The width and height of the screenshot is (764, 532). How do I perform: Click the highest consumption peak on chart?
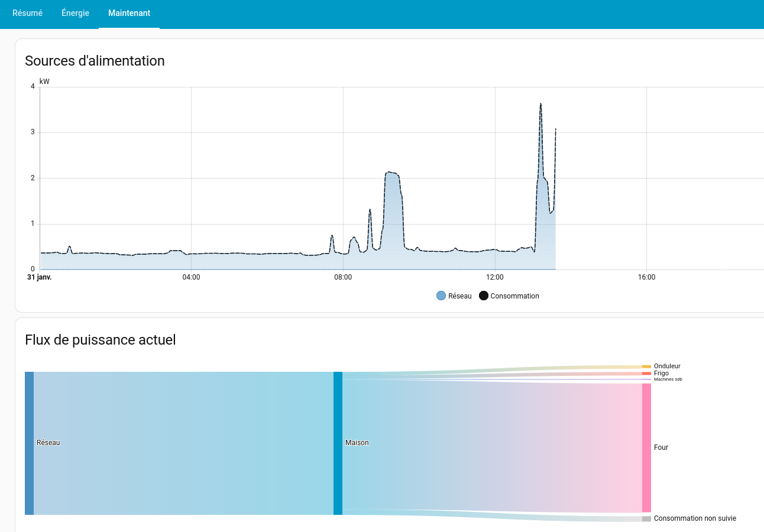[540, 104]
